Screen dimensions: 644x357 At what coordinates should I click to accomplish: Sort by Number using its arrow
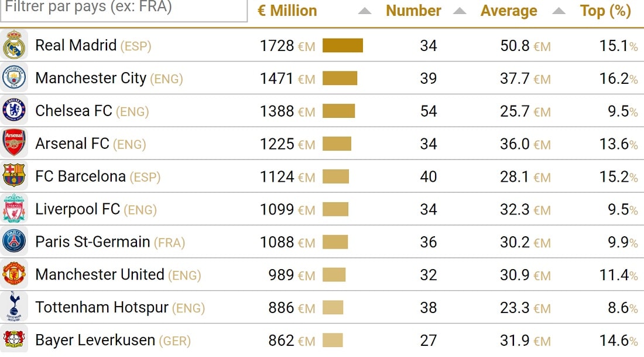coord(460,11)
